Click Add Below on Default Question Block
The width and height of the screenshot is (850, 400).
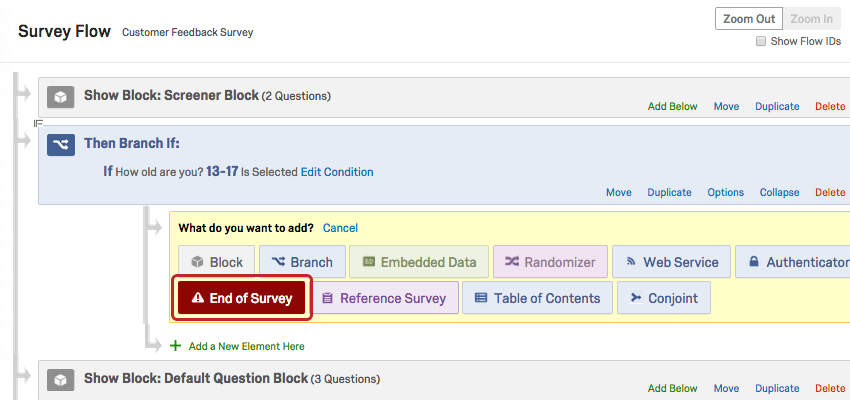click(x=672, y=388)
